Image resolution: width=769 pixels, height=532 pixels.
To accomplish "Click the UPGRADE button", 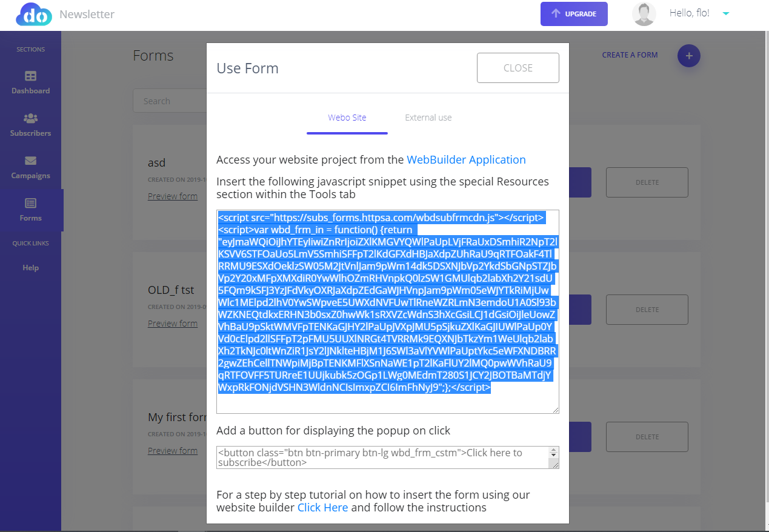I will (574, 14).
